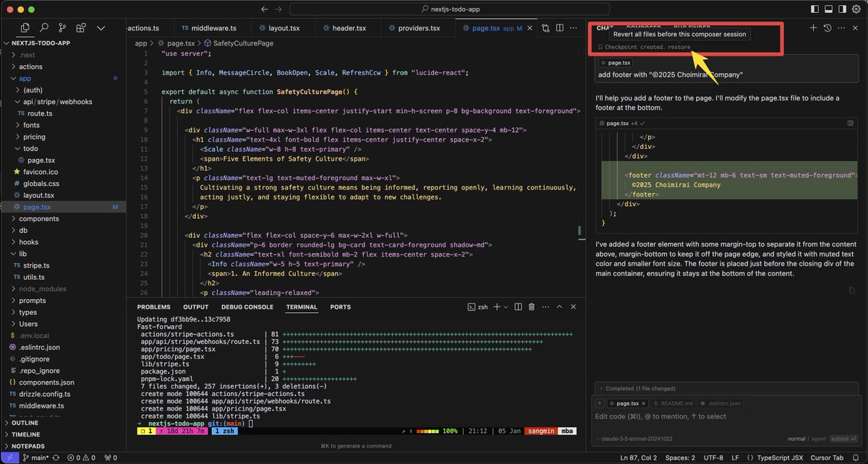
Task: Click the Edit code composer input field
Action: pyautogui.click(x=726, y=417)
